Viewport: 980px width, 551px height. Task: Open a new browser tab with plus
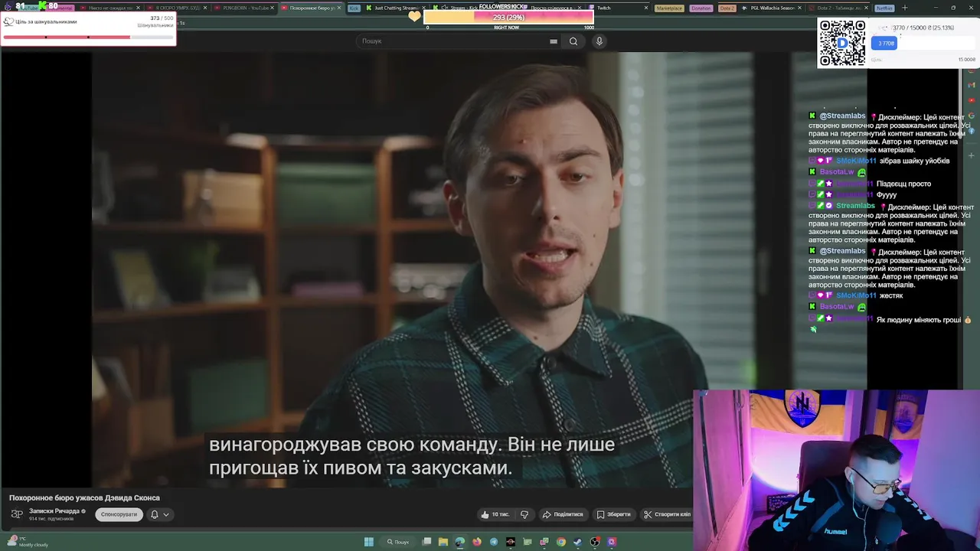coord(904,8)
